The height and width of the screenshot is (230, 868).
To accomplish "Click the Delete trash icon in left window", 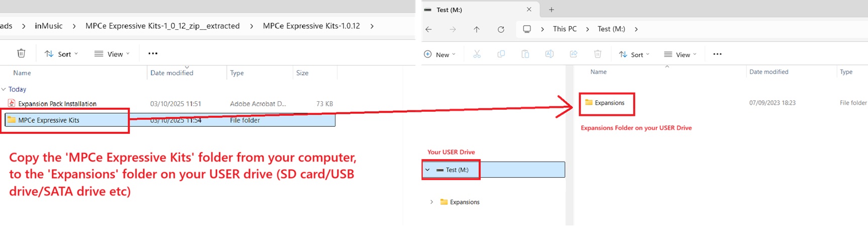I will pyautogui.click(x=21, y=53).
